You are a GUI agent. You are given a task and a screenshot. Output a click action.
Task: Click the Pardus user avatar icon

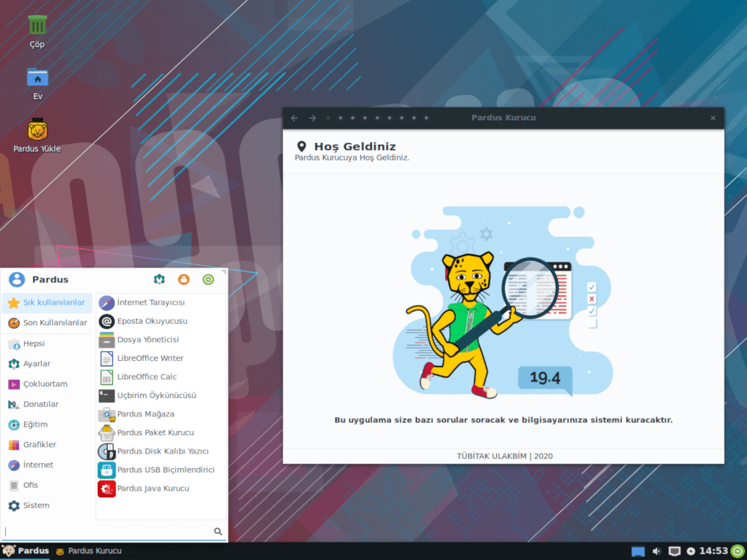point(17,279)
